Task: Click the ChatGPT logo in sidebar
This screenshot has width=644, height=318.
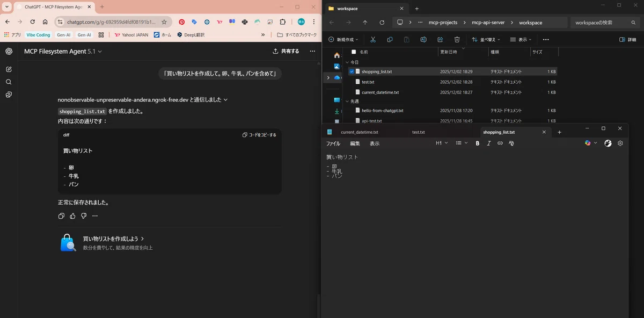Action: (9, 51)
